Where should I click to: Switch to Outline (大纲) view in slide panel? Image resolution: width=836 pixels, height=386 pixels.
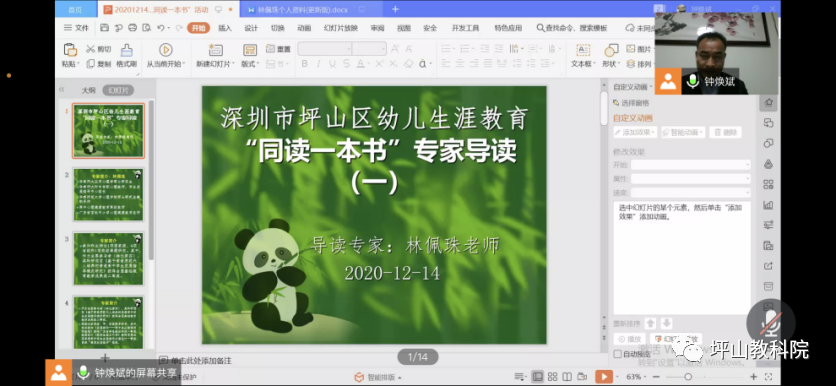89,90
